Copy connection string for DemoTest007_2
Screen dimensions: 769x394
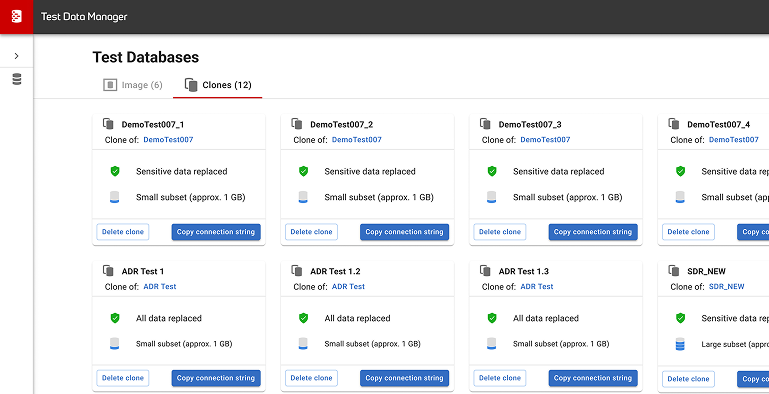click(404, 232)
